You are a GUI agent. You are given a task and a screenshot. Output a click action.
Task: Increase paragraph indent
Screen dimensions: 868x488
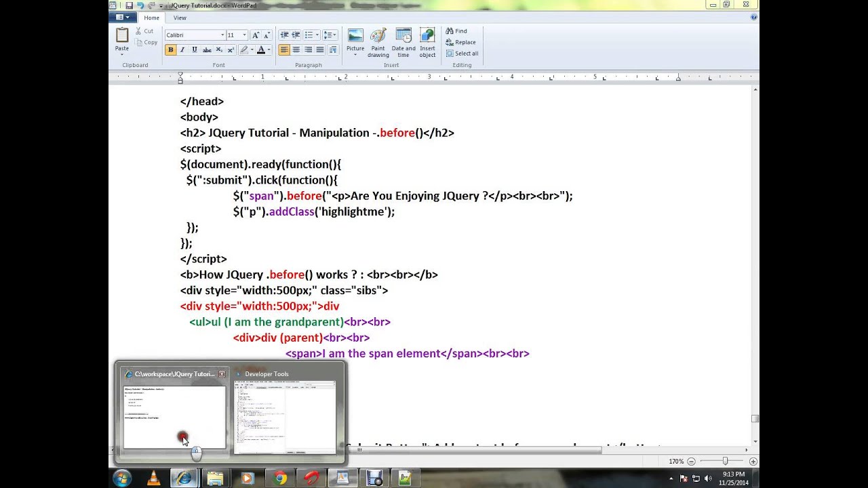pyautogui.click(x=296, y=35)
